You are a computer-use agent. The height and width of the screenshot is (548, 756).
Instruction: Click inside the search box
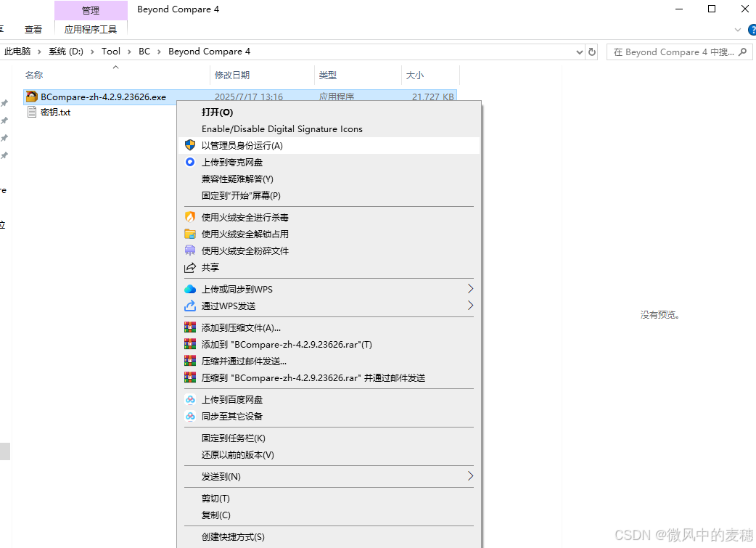[671, 52]
